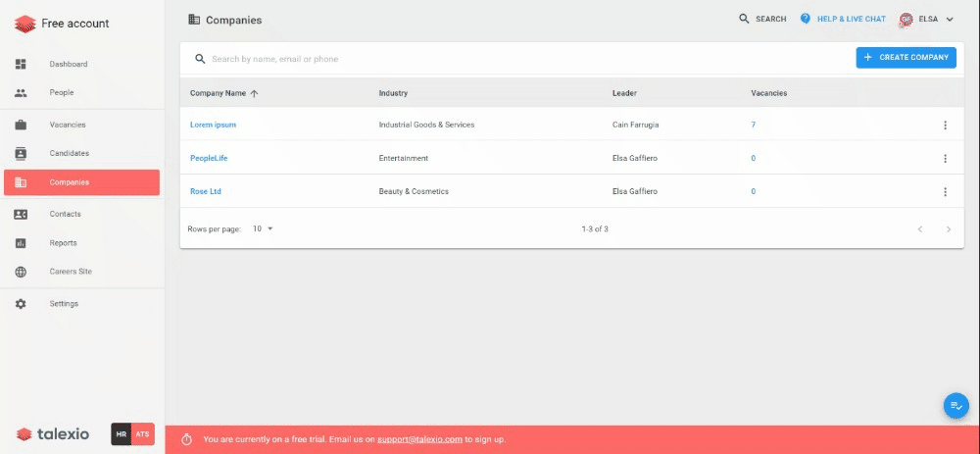Open Dashboard from the sidebar
The image size is (980, 454).
click(x=82, y=64)
